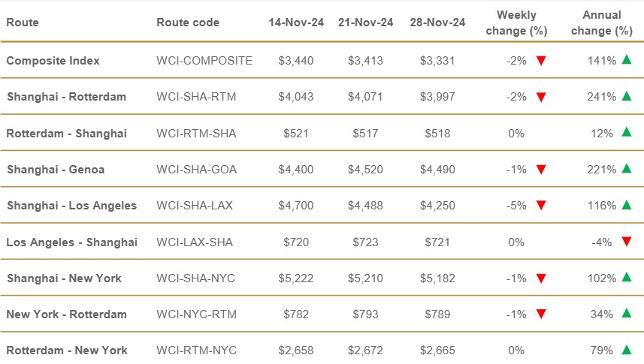Click the red annual-change arrow for Los Angeles - Shanghai
Screen dimensions: 644x364
[626, 242]
